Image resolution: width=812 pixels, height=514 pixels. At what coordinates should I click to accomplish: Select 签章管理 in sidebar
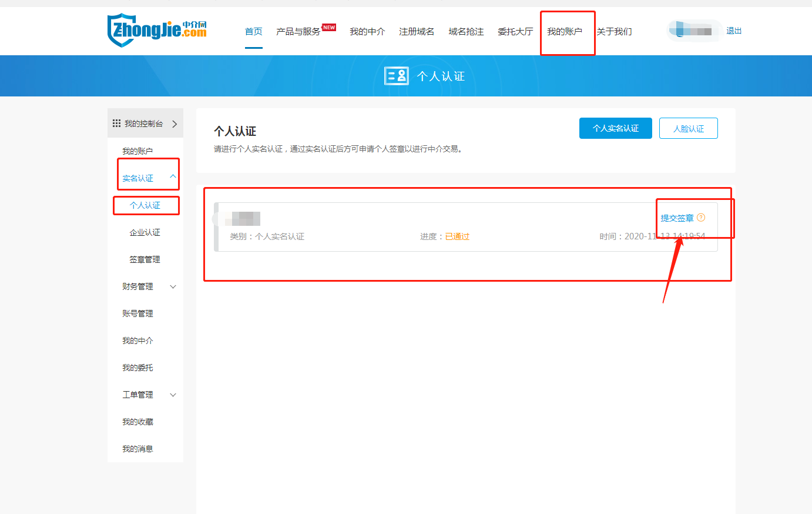click(145, 260)
